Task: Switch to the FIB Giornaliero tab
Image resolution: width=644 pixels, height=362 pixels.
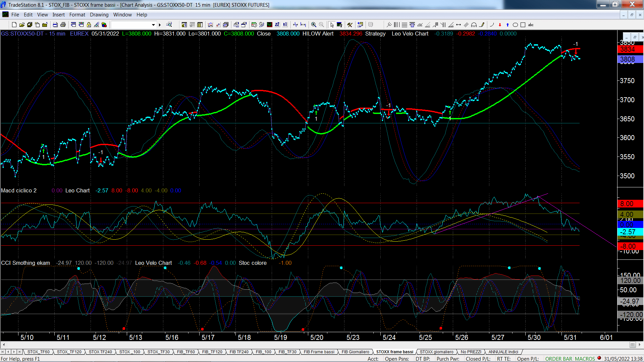Action: [355, 352]
